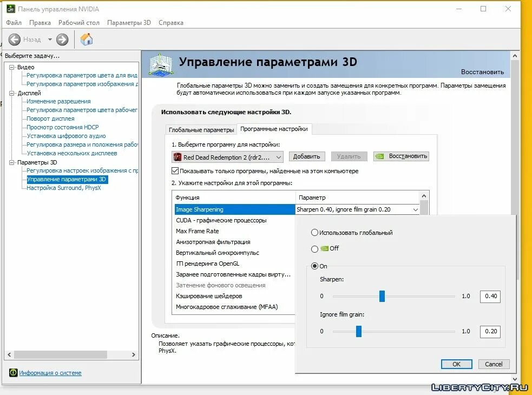This screenshot has width=532, height=395.
Task: Select Управление параметрами 3D tree item
Action: 67,179
